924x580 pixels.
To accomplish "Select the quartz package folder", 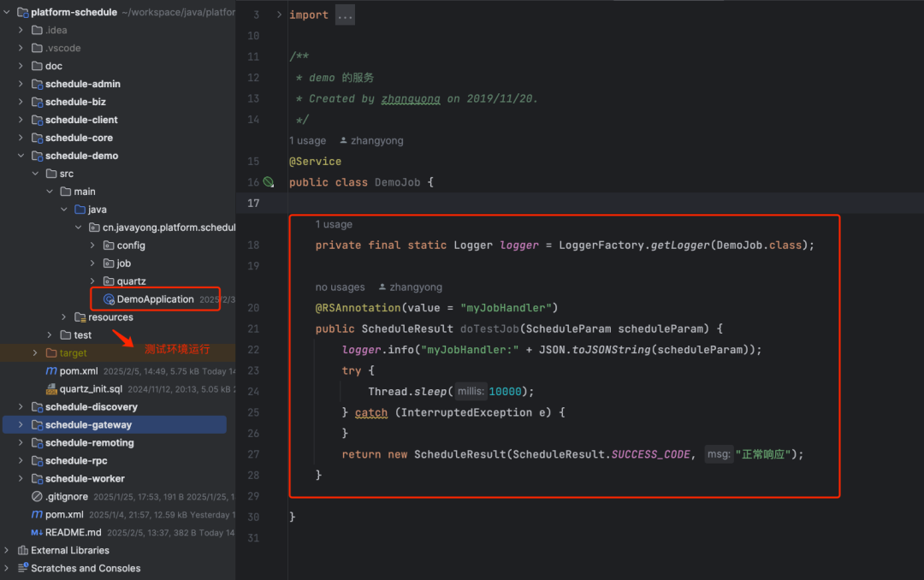I will click(131, 281).
